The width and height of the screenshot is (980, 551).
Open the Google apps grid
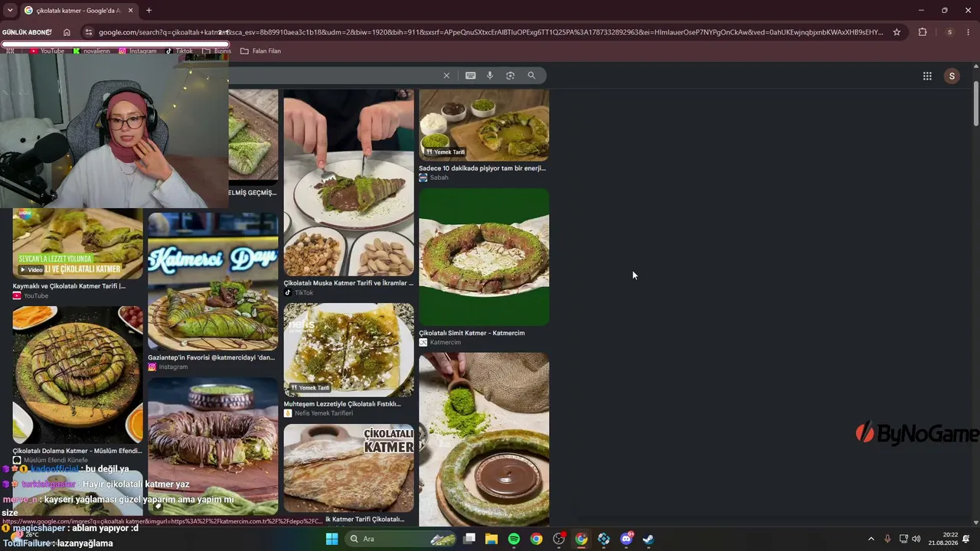(927, 76)
